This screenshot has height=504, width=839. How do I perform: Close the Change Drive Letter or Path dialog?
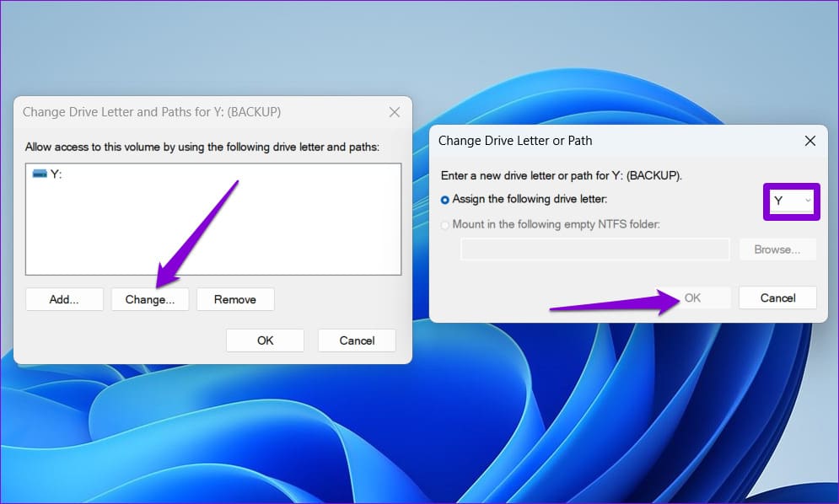tap(809, 141)
